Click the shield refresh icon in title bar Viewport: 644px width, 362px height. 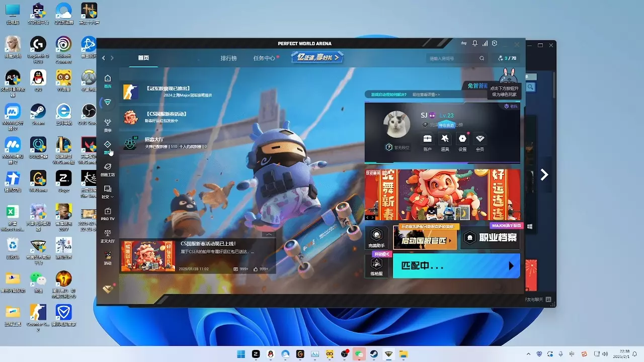tap(495, 44)
